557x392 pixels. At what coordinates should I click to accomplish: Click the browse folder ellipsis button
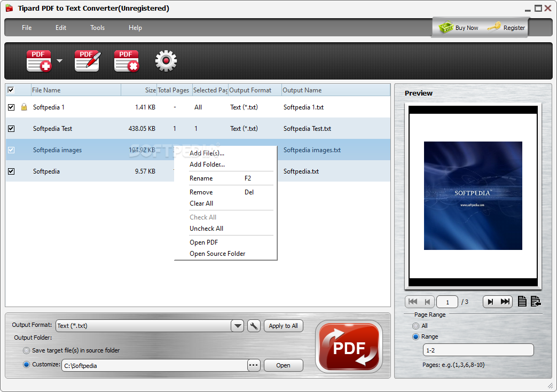click(254, 365)
